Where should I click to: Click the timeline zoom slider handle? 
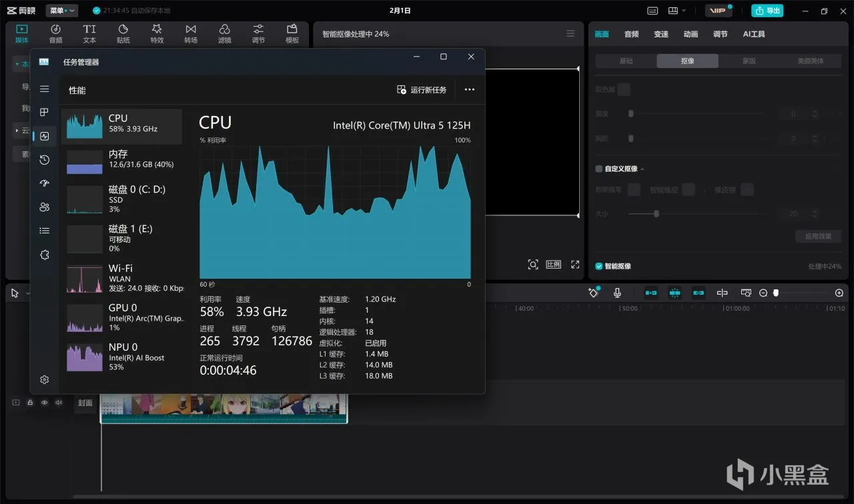[776, 293]
